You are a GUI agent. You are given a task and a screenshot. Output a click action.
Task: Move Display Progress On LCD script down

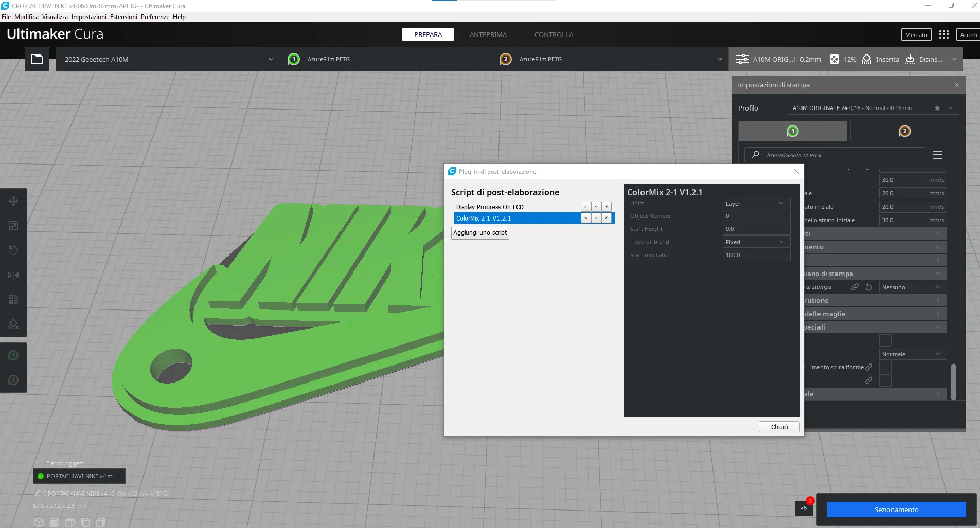[x=596, y=207]
